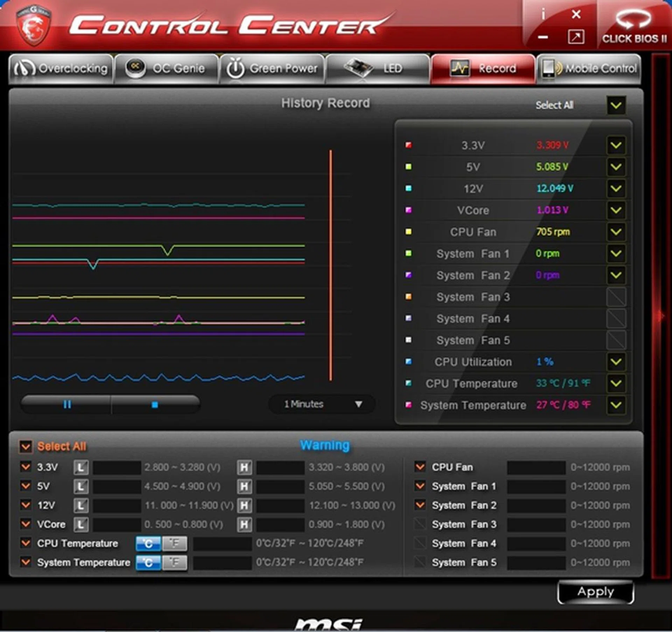This screenshot has width=672, height=632.
Task: Expand the right side panel arrow
Action: point(661,315)
